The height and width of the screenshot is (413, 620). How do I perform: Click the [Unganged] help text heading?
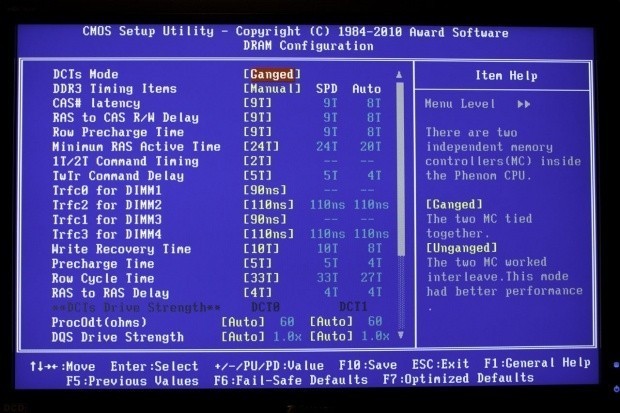461,248
